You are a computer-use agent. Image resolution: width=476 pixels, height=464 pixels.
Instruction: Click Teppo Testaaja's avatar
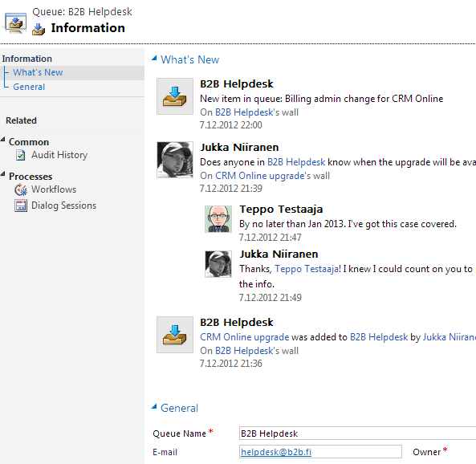tap(218, 219)
